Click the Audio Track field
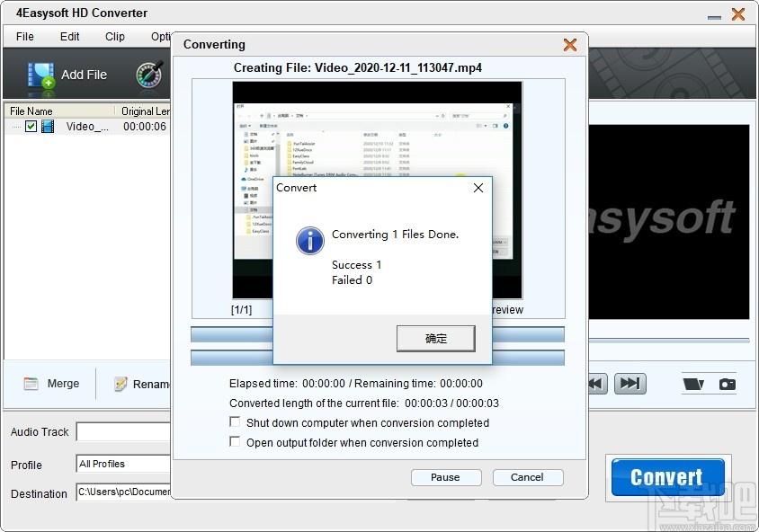This screenshot has height=532, width=759. 124,432
